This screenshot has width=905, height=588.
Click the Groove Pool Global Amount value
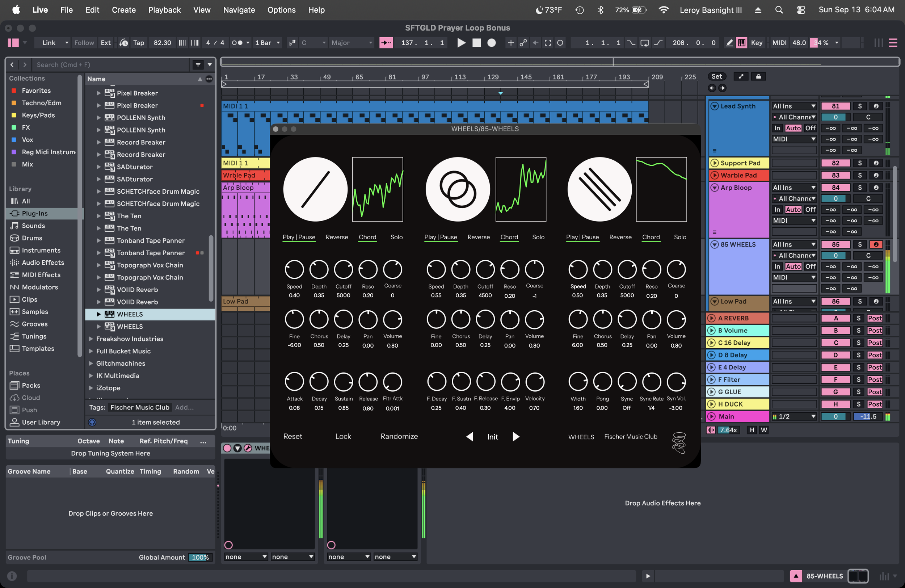click(200, 557)
